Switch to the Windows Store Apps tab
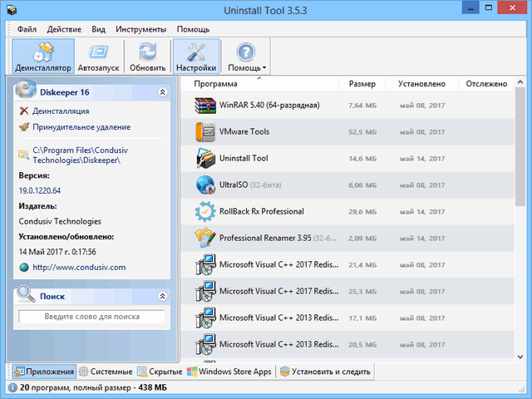Image resolution: width=532 pixels, height=399 pixels. click(x=229, y=372)
